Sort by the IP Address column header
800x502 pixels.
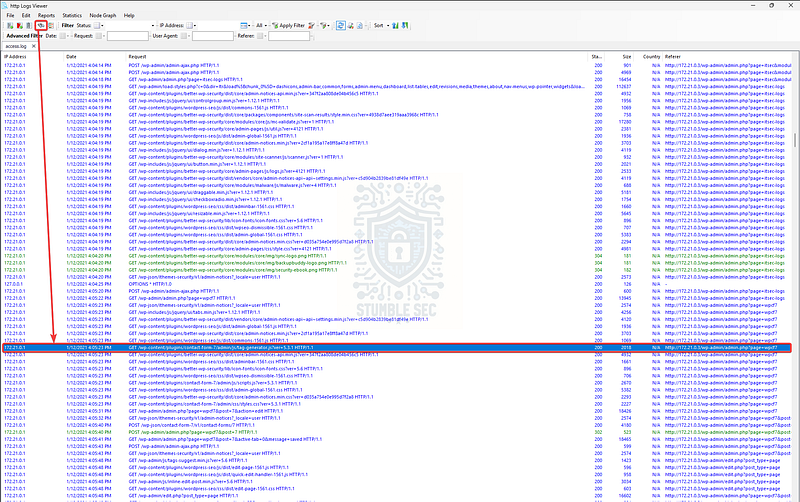coord(33,57)
